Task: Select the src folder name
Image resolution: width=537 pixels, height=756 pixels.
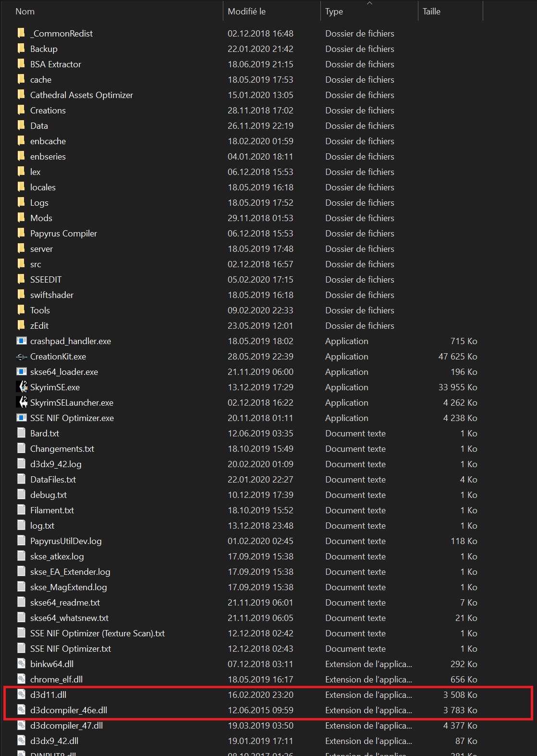Action: pyautogui.click(x=36, y=264)
